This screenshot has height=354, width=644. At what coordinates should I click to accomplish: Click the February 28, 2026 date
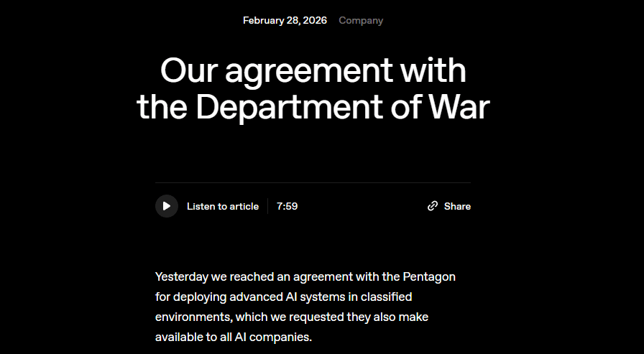tap(285, 21)
